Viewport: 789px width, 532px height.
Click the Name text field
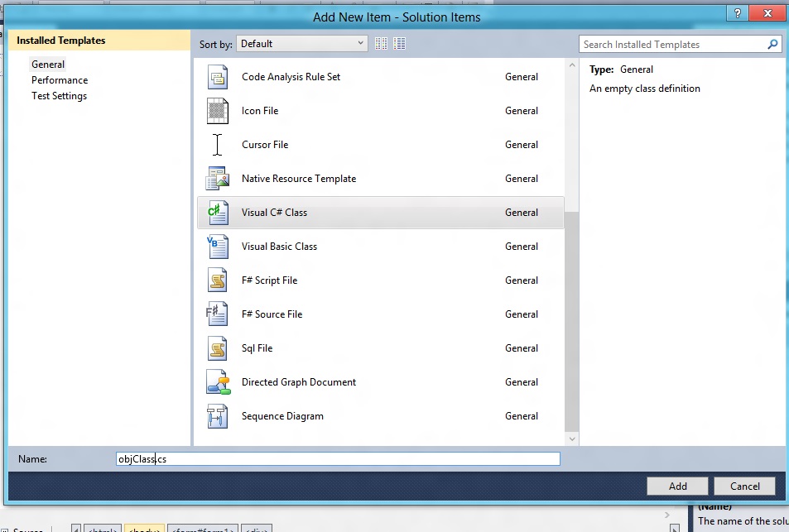tap(338, 459)
